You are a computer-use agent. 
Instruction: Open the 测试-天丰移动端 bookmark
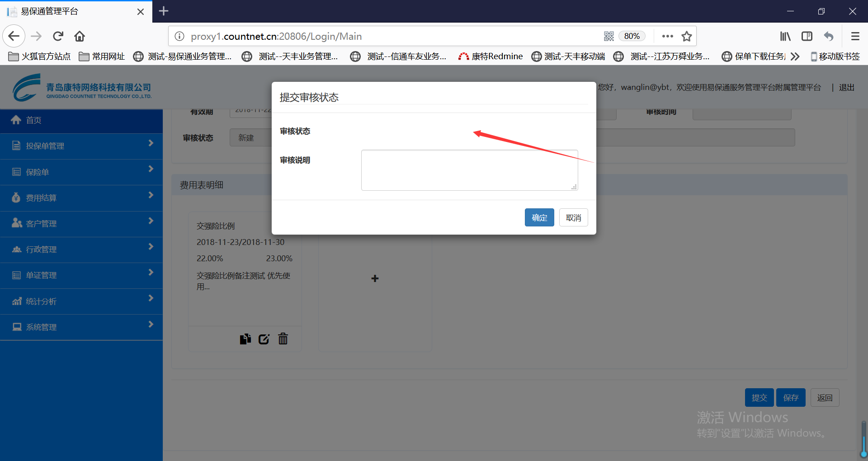tap(568, 56)
